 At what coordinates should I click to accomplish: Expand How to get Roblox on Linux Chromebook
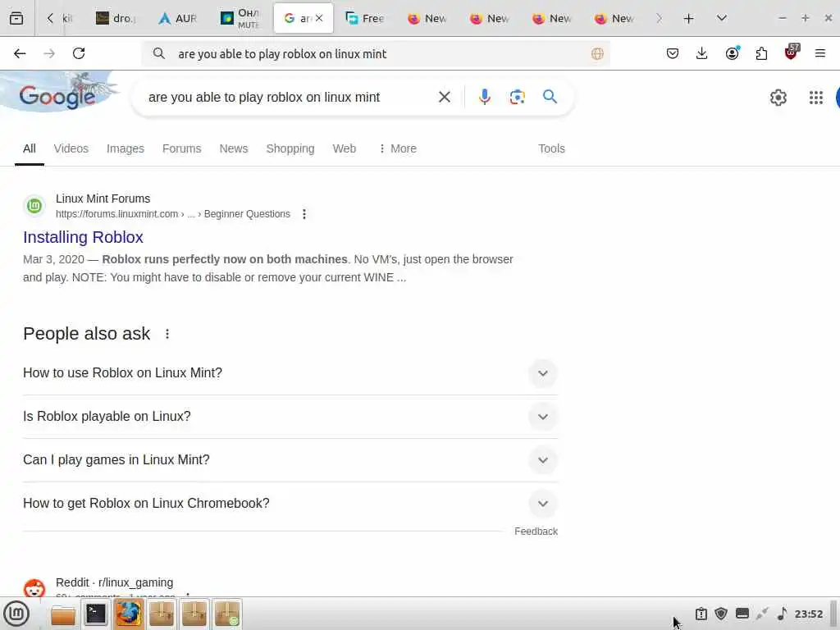pos(290,503)
